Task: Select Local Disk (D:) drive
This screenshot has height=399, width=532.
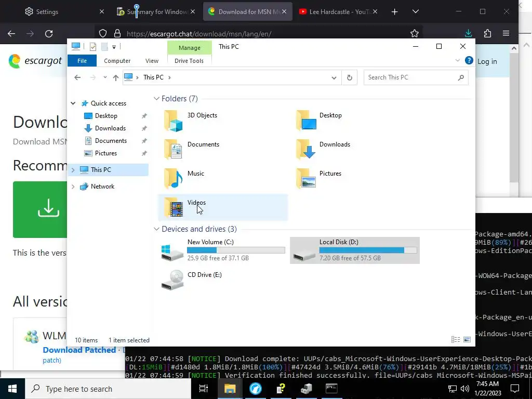Action: point(354,250)
